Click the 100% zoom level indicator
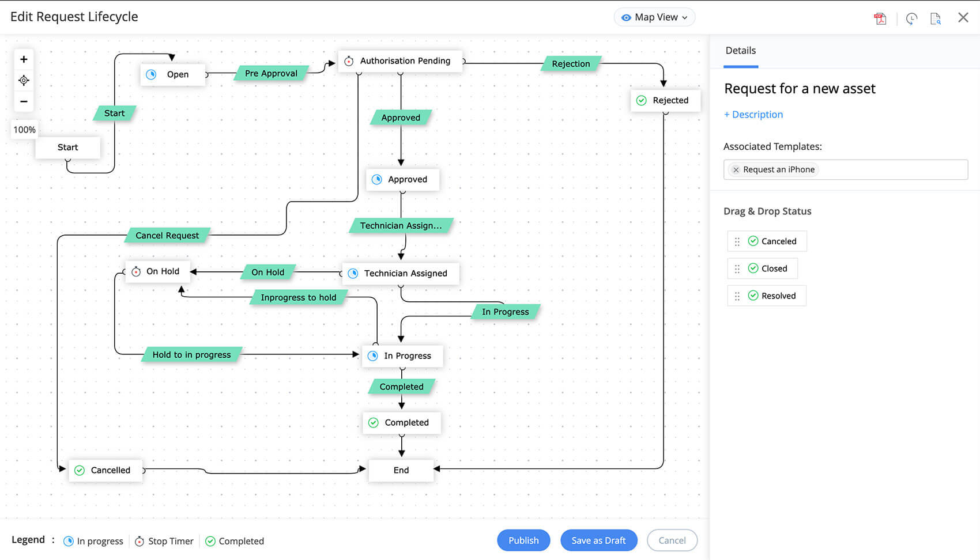This screenshot has height=560, width=980. coord(24,130)
